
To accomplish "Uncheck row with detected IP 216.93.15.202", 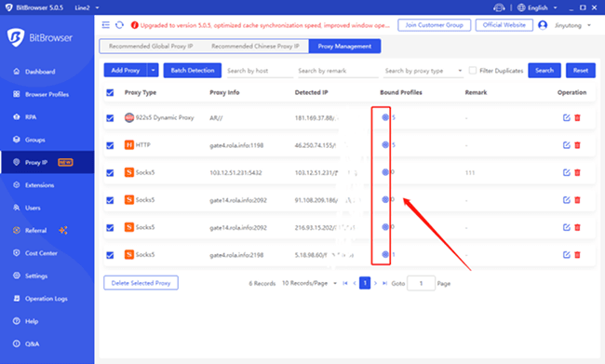I will click(x=110, y=228).
